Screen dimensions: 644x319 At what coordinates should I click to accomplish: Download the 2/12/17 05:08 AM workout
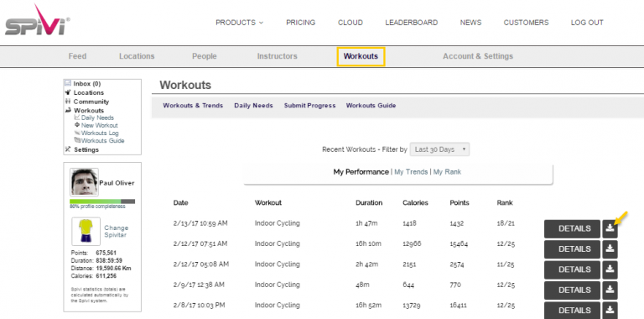(610, 269)
